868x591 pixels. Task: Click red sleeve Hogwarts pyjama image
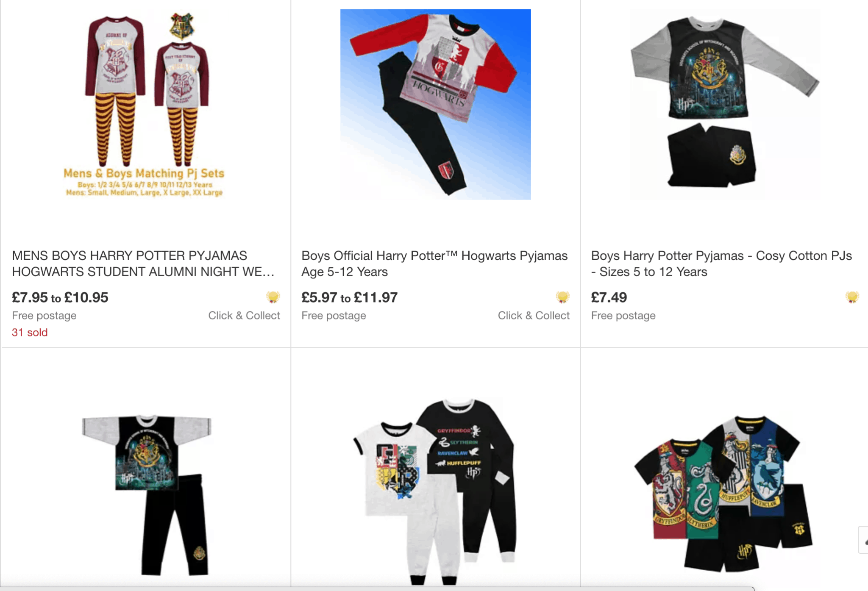click(435, 104)
